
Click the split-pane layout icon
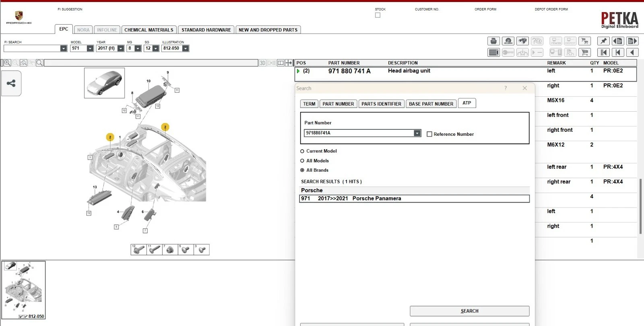pos(281,63)
